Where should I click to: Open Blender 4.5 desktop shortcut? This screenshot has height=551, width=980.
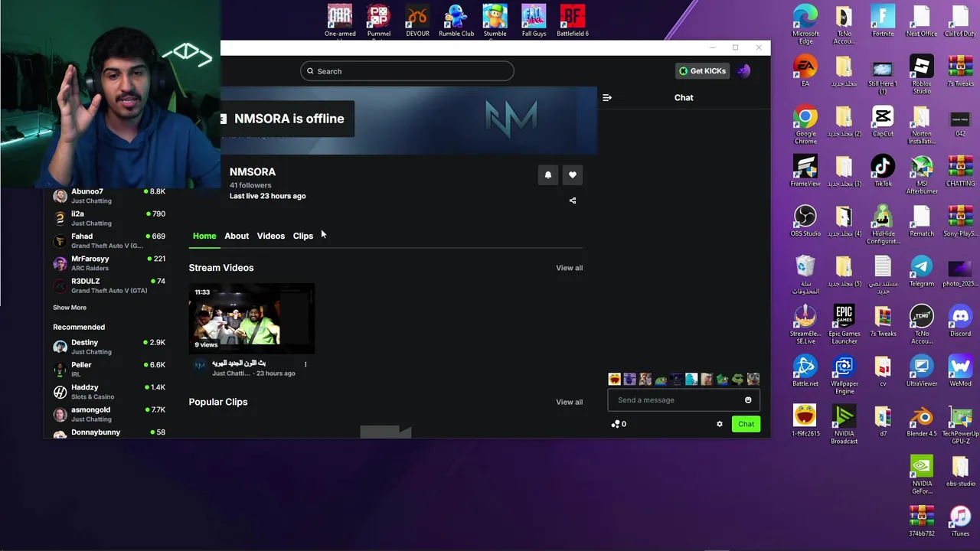(922, 422)
